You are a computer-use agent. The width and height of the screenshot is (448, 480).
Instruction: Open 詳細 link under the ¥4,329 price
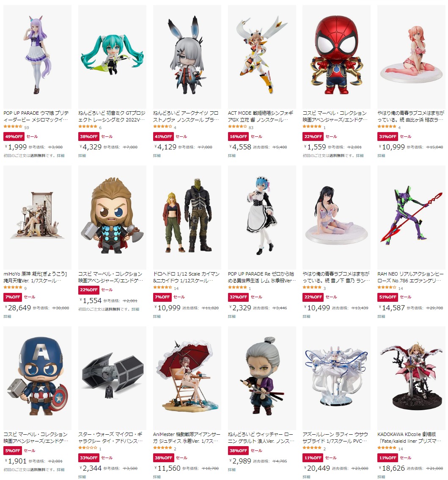[82, 155]
